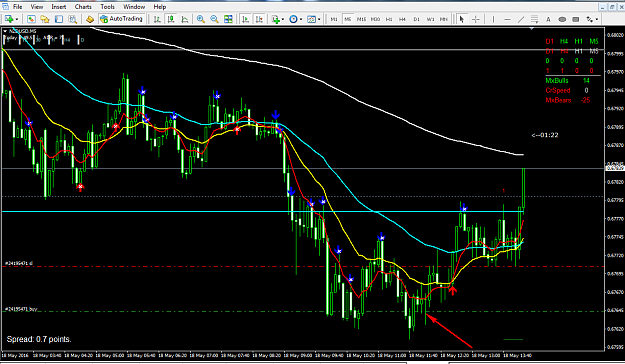Screen dimensions: 625x364
Task: Select the ellipse drawing tool
Action: [x=562, y=19]
